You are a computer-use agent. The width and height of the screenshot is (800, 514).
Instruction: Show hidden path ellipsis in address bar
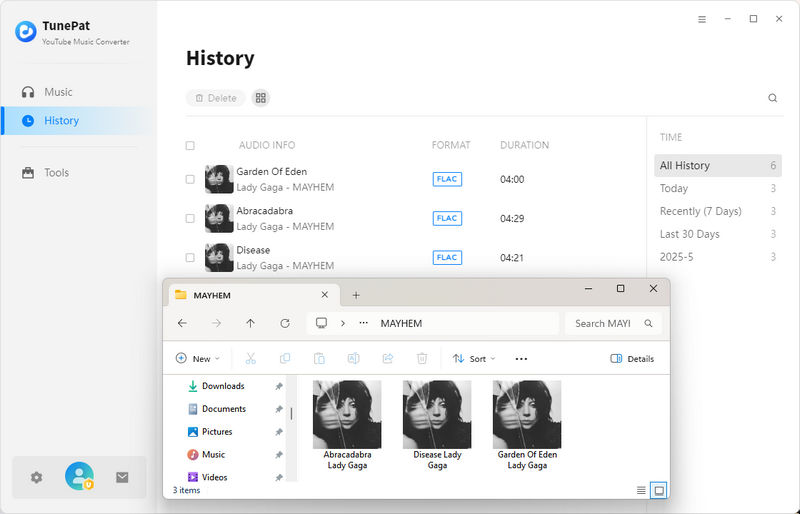click(x=363, y=323)
